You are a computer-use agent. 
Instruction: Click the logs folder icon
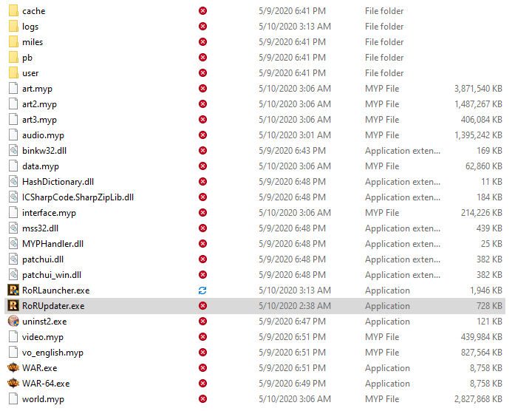(13, 27)
